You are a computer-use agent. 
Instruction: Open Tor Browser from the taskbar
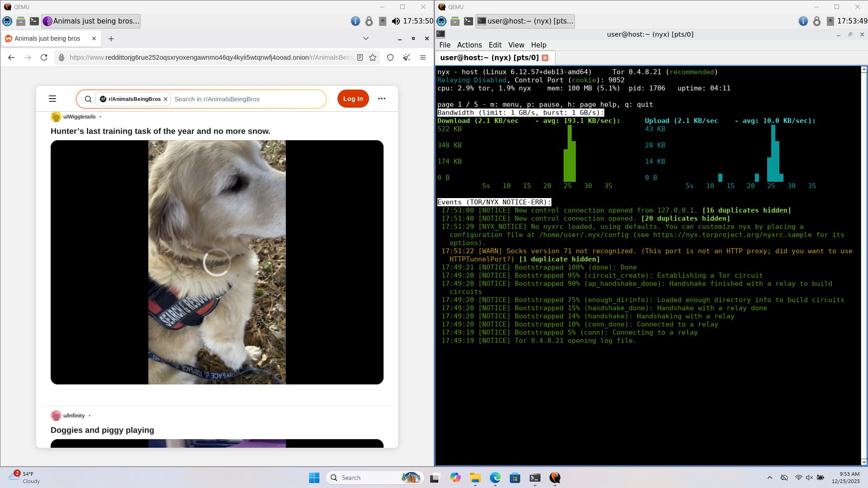tap(555, 478)
